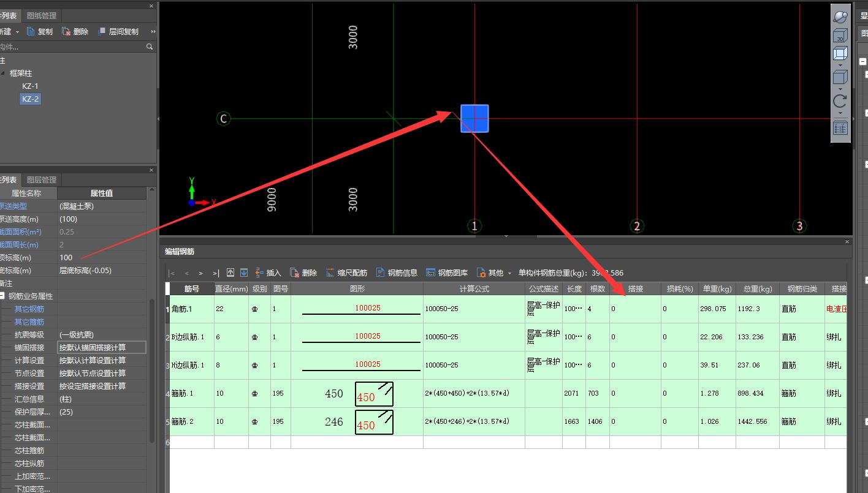
Task: Click 搭接设置 value cell
Action: 102,386
